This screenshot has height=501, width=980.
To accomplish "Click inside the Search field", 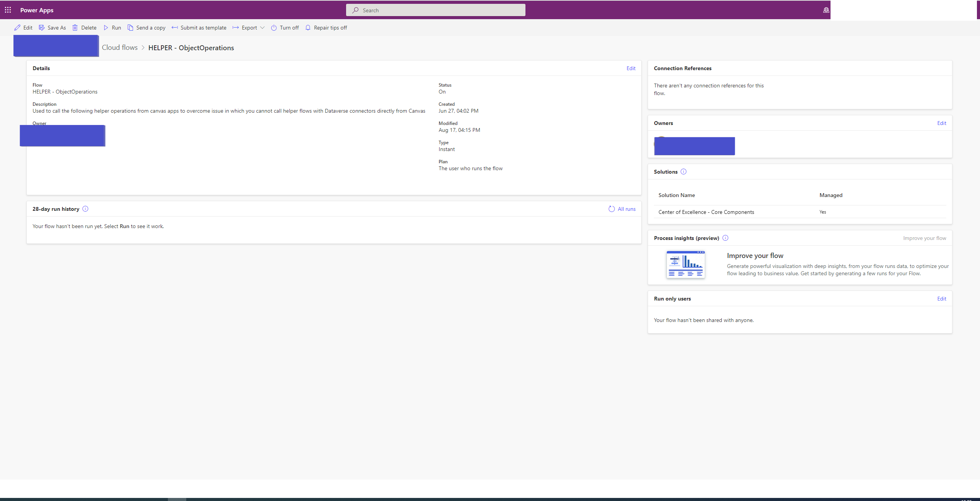I will pos(436,10).
